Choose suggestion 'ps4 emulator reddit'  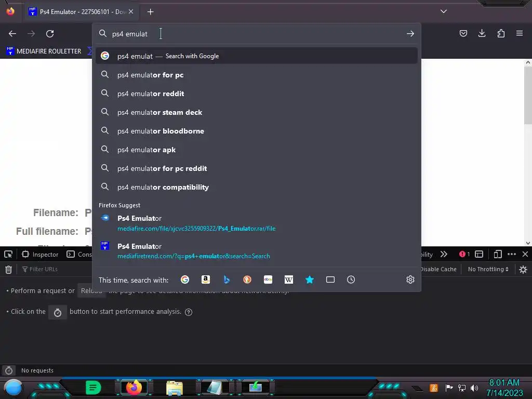256,94
